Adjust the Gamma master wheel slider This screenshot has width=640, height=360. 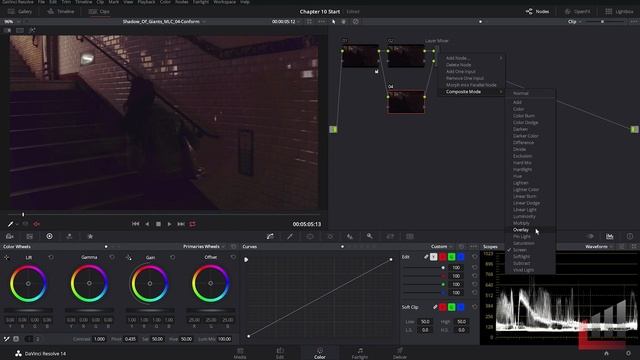pos(89,311)
